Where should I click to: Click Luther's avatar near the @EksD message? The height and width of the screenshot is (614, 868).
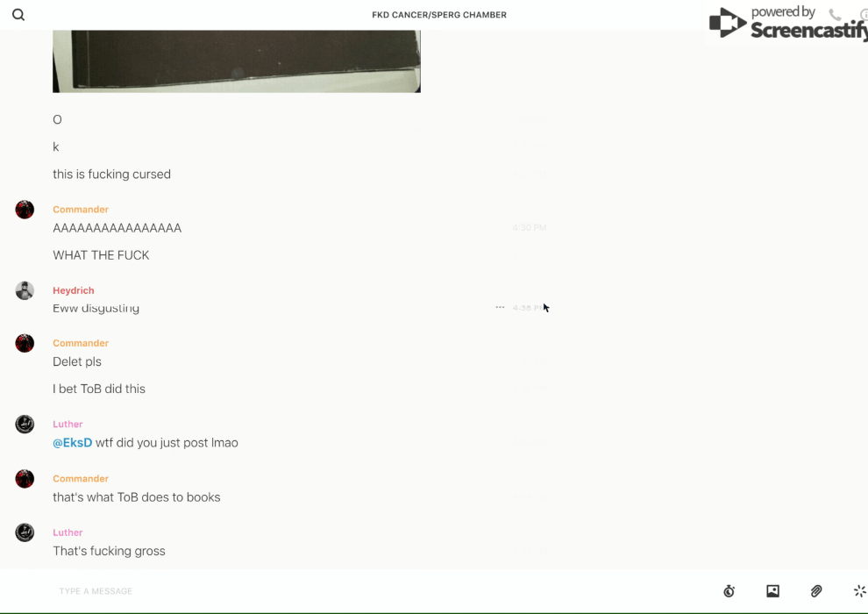(25, 424)
